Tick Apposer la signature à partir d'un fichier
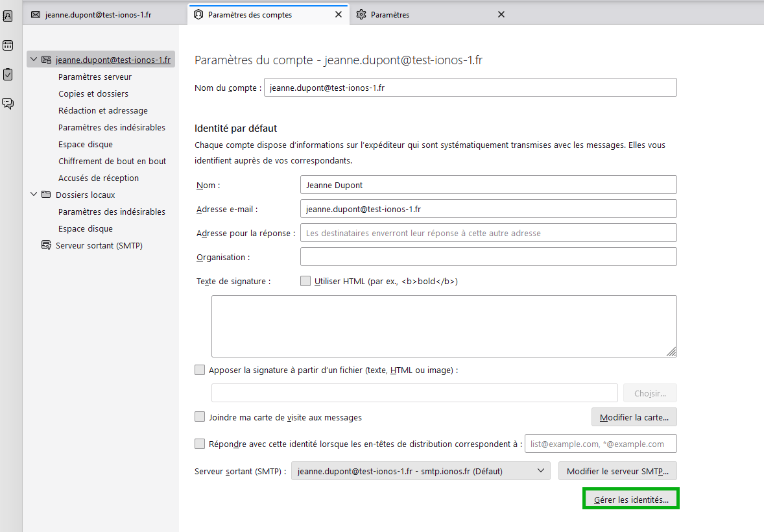Image resolution: width=764 pixels, height=532 pixels. pyautogui.click(x=200, y=370)
